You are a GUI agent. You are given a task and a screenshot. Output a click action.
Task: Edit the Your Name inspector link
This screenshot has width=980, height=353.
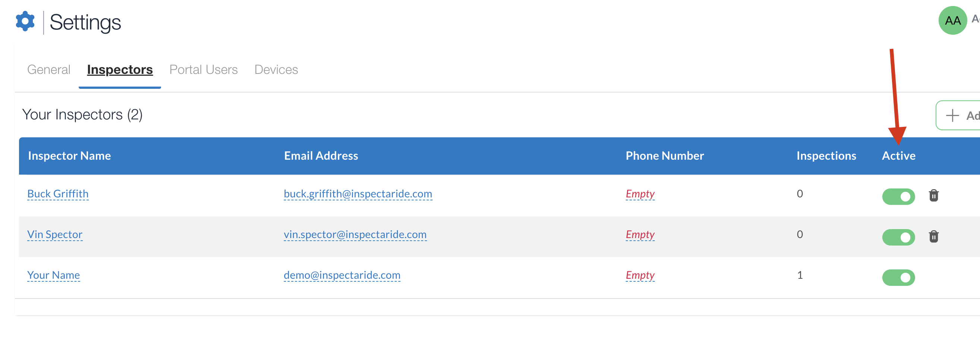(x=54, y=275)
